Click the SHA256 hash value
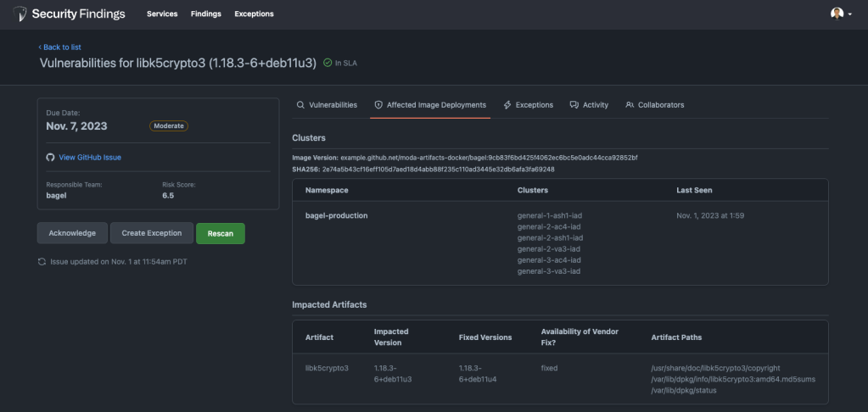 [439, 170]
